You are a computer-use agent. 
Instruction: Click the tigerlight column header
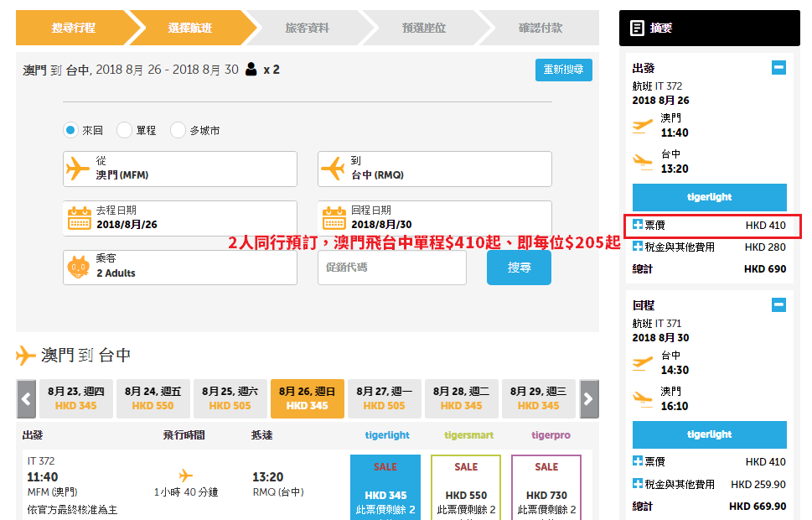click(387, 435)
